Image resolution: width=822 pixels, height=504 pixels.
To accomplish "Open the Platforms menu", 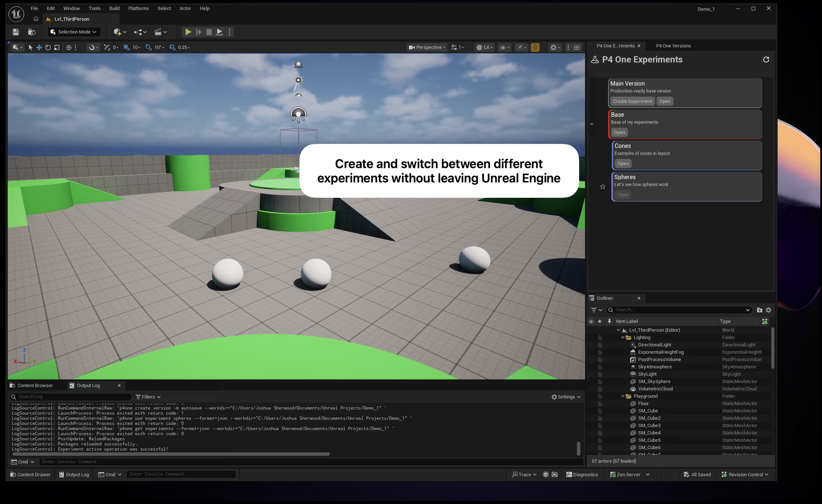I will [x=138, y=9].
